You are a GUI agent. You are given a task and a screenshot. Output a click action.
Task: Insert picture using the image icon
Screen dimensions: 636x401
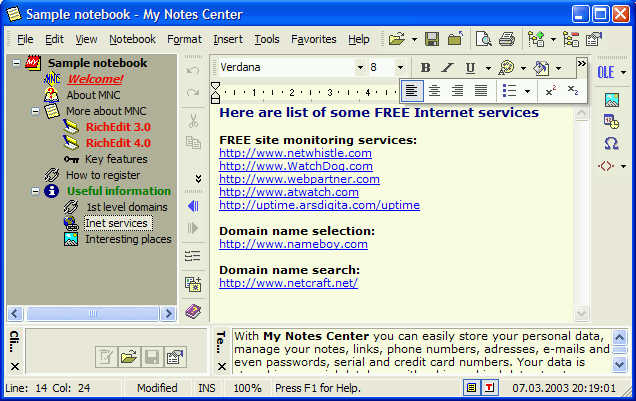612,100
